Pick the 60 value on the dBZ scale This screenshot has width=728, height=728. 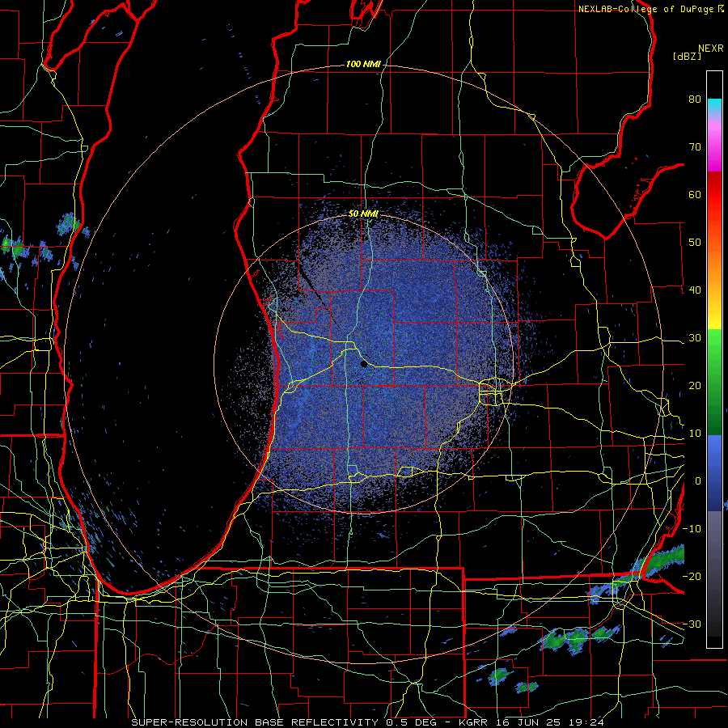(x=695, y=195)
